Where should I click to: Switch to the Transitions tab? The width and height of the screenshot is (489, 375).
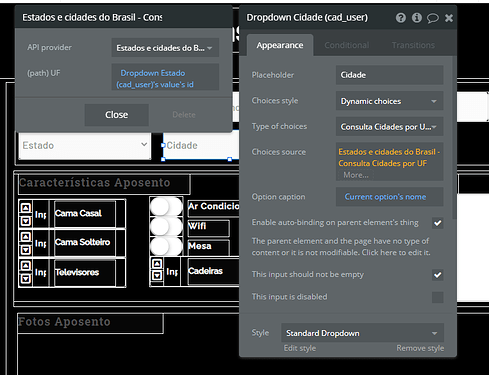tap(413, 45)
